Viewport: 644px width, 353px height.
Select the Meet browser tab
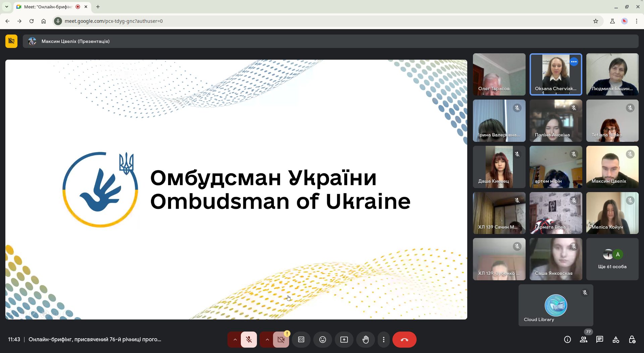[49, 7]
